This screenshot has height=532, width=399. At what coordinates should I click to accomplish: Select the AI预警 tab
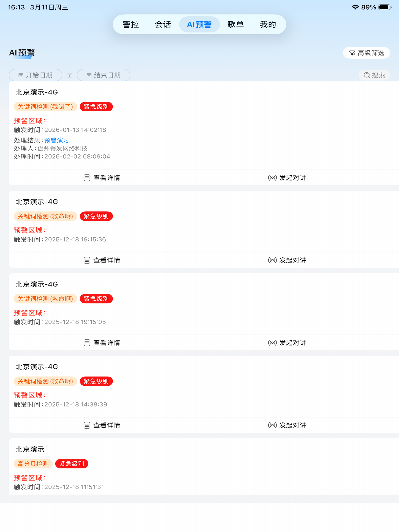click(x=199, y=25)
